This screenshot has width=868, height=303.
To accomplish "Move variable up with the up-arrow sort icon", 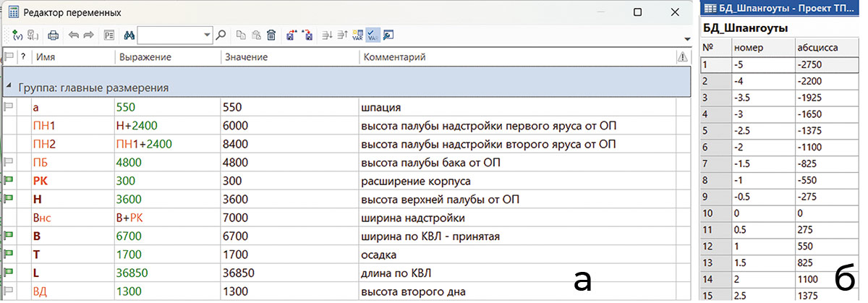I will click(x=342, y=35).
